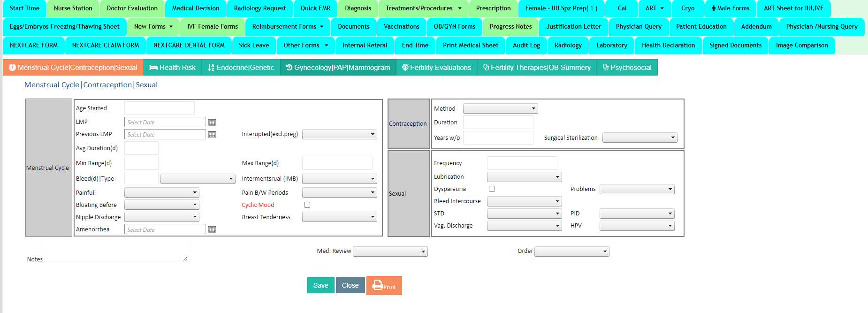Viewport: 868px width, 313px height.
Task: Open the Vag. Discharge dropdown
Action: (x=524, y=226)
